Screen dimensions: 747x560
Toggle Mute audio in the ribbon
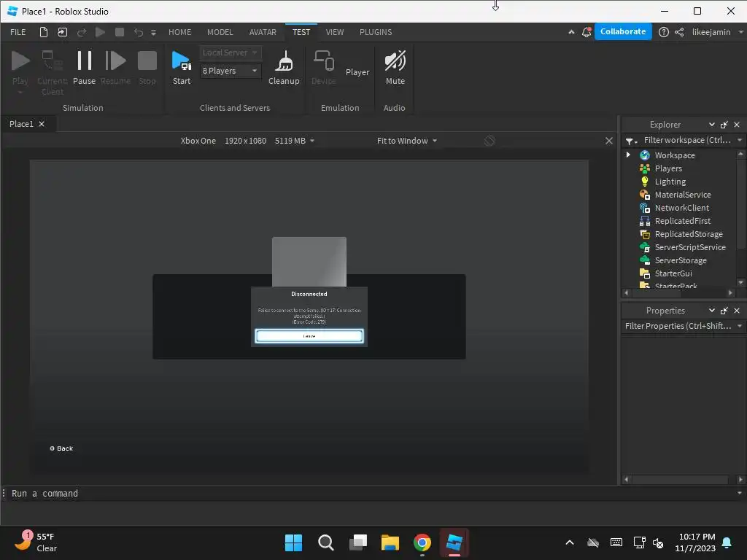[x=395, y=67]
